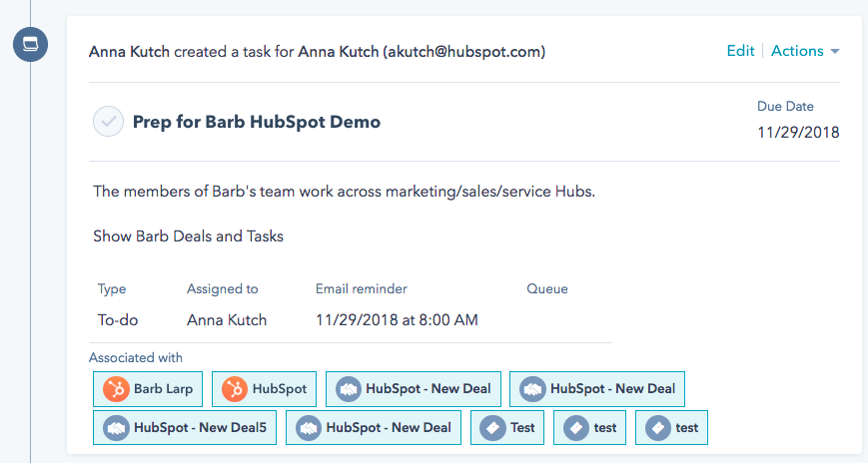
Task: Open the Actions dropdown menu
Action: (x=804, y=51)
